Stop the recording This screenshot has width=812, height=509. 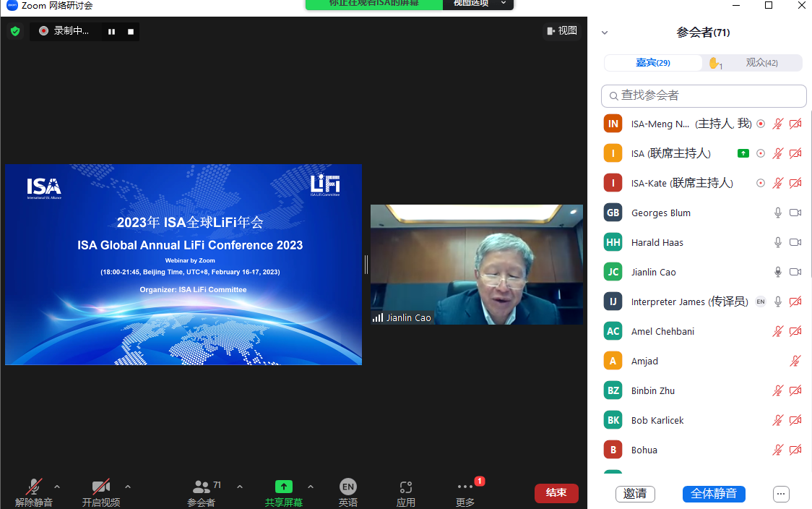coord(131,31)
